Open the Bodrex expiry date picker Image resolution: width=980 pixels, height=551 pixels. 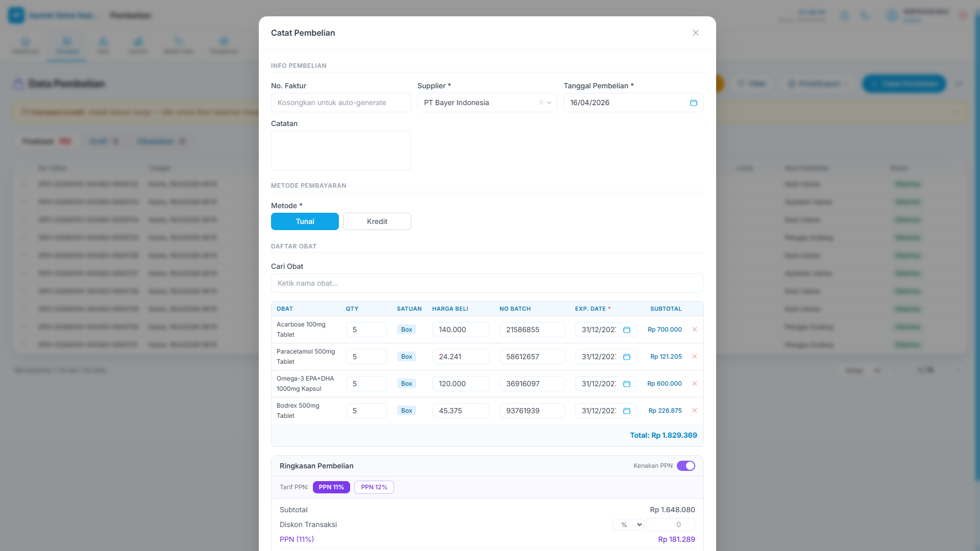click(x=627, y=411)
